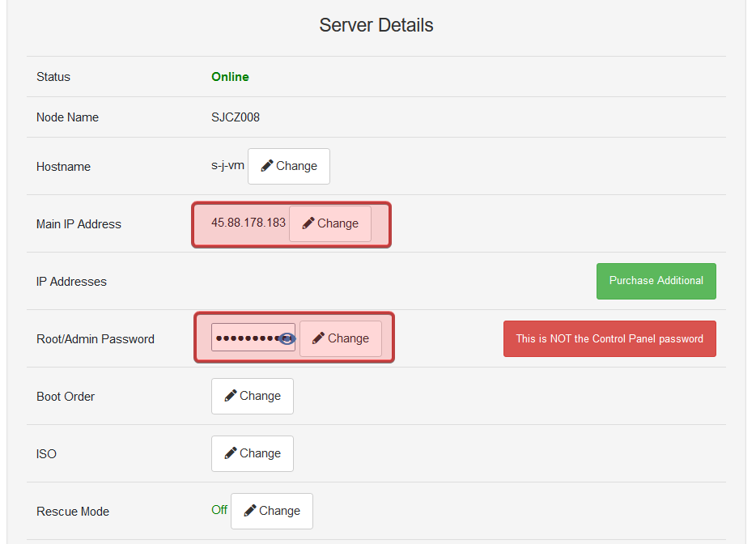Click the pencil icon in the Boot Order row
The height and width of the screenshot is (544, 756).
click(x=231, y=396)
